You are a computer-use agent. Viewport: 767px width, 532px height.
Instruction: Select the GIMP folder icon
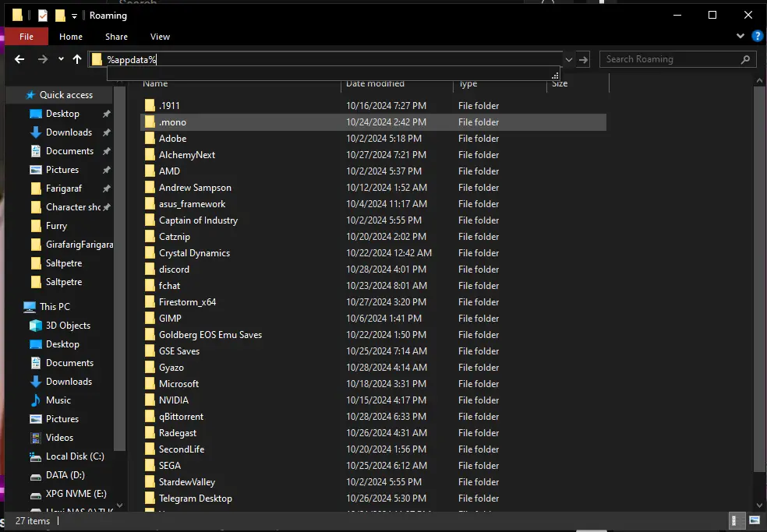150,319
